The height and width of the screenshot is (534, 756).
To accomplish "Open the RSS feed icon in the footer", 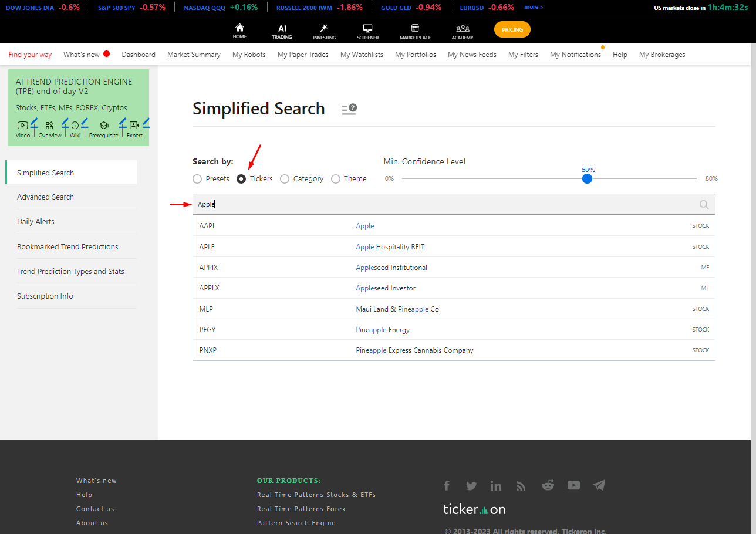I will 521,485.
